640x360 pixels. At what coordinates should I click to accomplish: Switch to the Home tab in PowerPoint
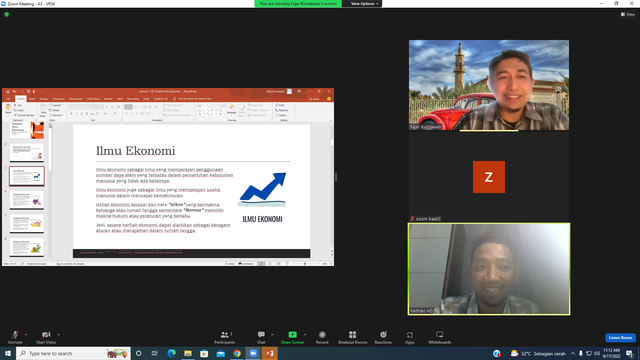(x=20, y=99)
